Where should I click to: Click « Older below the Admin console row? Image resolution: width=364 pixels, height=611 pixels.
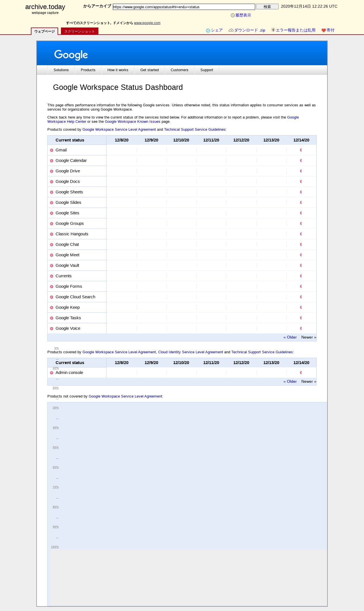tap(290, 382)
